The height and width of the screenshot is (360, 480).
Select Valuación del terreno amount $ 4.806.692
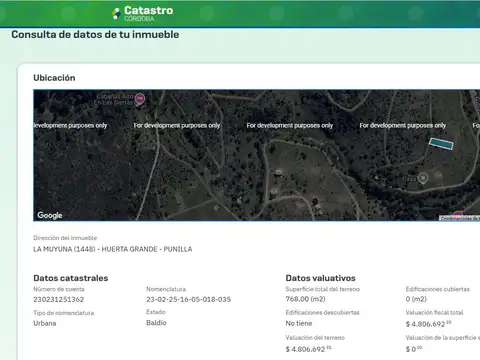coord(308,349)
